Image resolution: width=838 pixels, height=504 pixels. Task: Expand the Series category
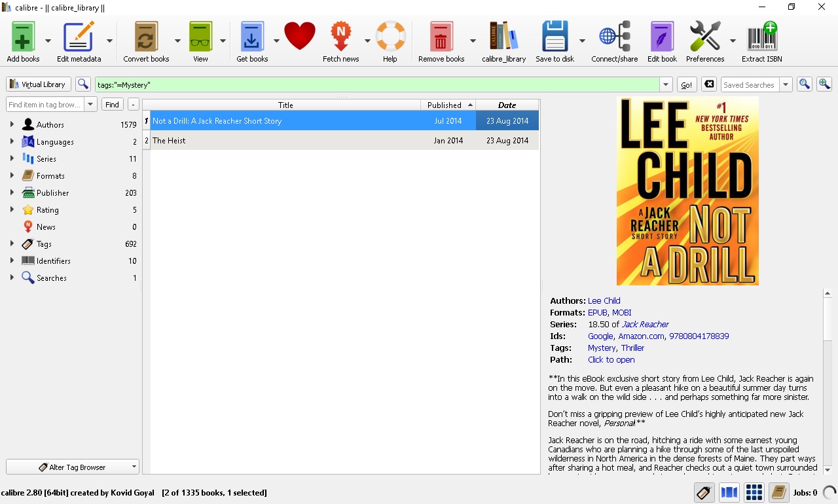[12, 158]
